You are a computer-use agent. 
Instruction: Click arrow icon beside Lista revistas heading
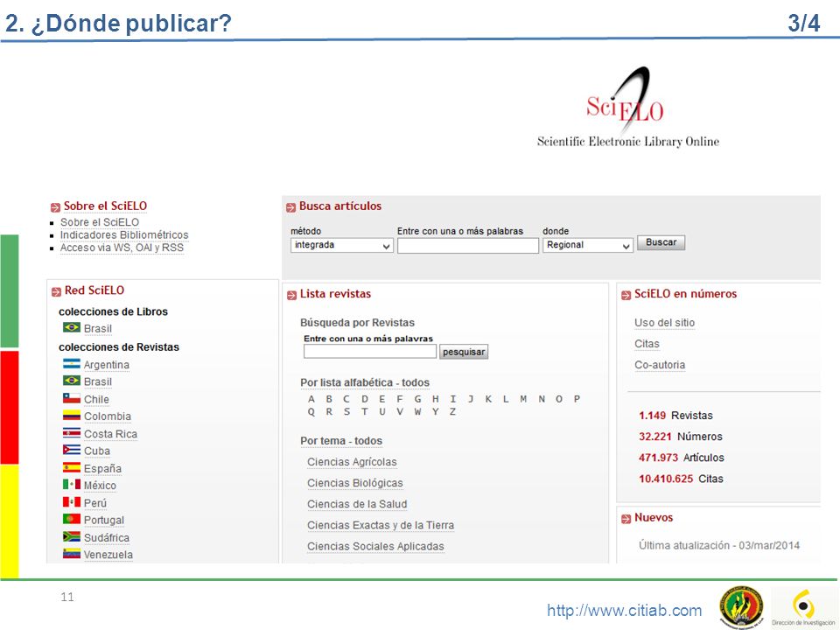click(291, 295)
